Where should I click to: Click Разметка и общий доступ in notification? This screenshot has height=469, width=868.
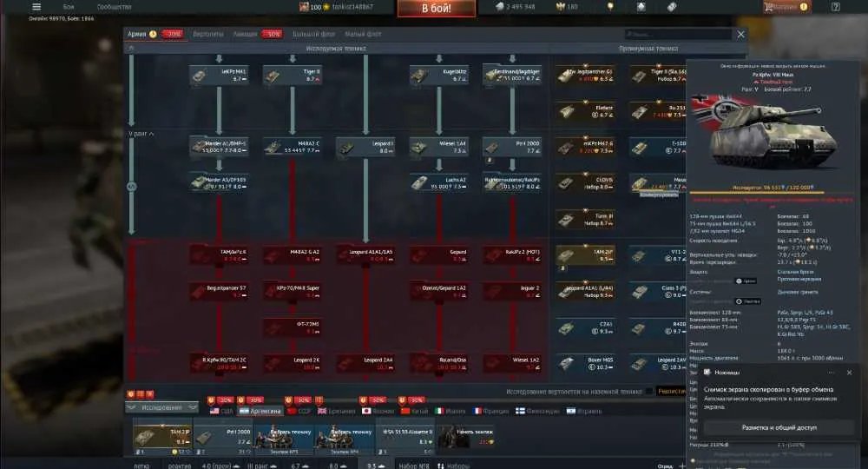pyautogui.click(x=779, y=427)
